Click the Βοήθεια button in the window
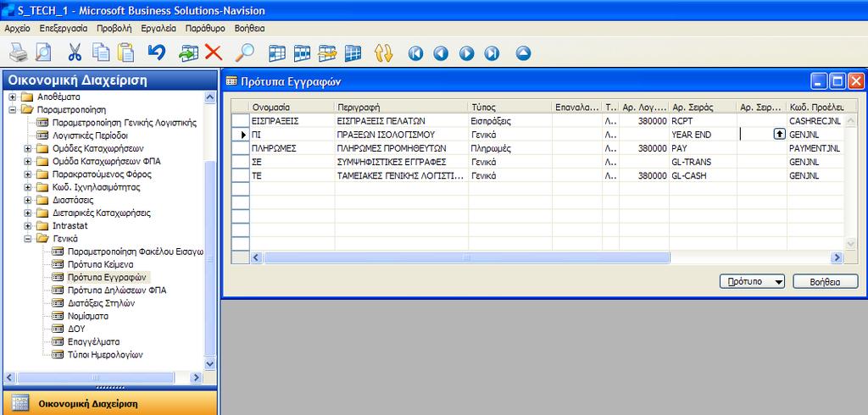The image size is (868, 415). pyautogui.click(x=826, y=282)
